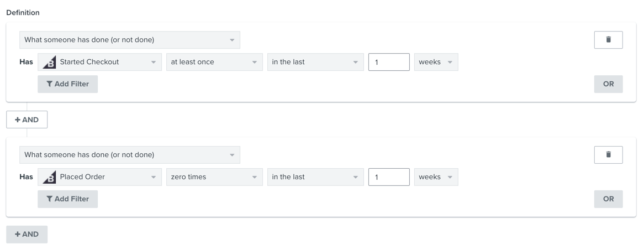This screenshot has width=644, height=249.
Task: Expand the 'zero times' frequency dropdown
Action: 214,177
